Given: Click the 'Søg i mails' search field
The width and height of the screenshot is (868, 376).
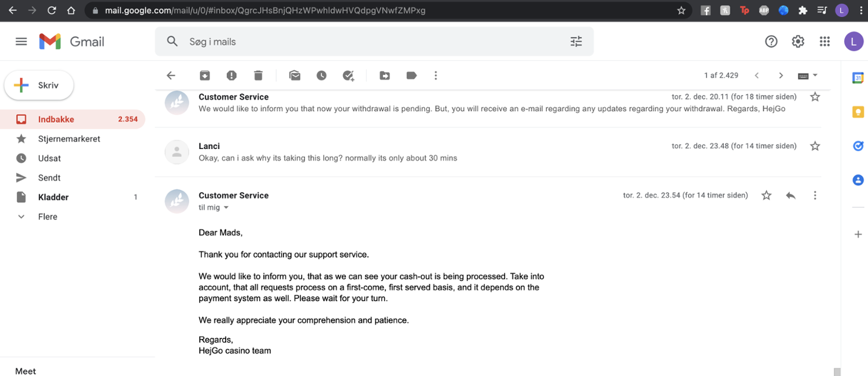Looking at the screenshot, I should click(x=370, y=42).
